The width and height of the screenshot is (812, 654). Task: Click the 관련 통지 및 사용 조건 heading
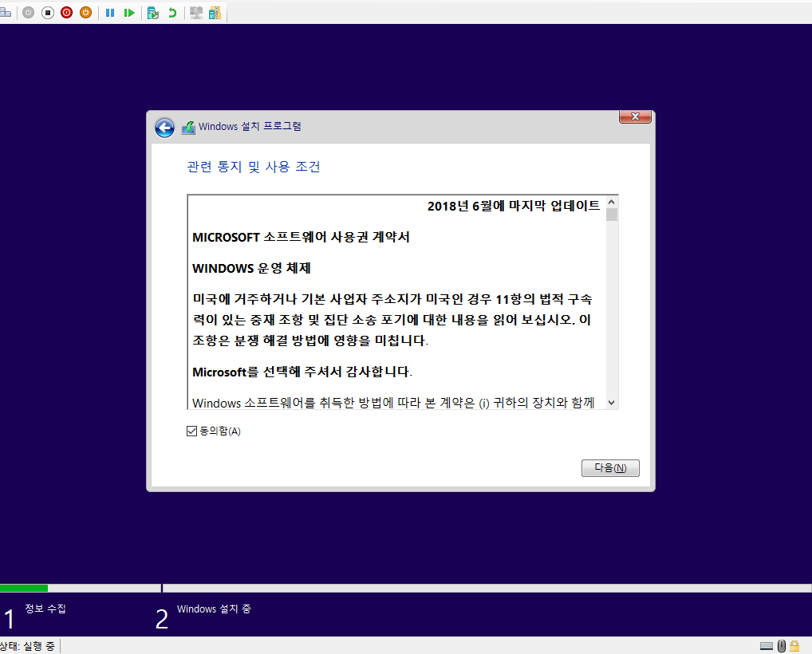[x=253, y=167]
